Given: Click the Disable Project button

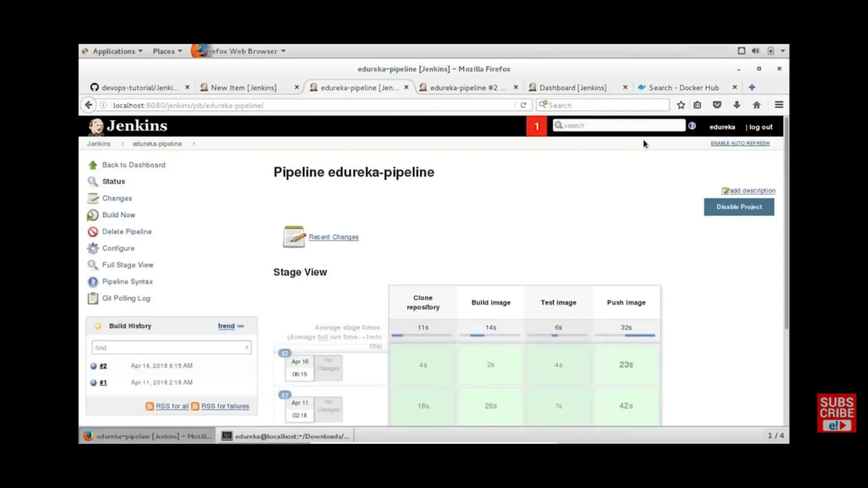Looking at the screenshot, I should [739, 207].
